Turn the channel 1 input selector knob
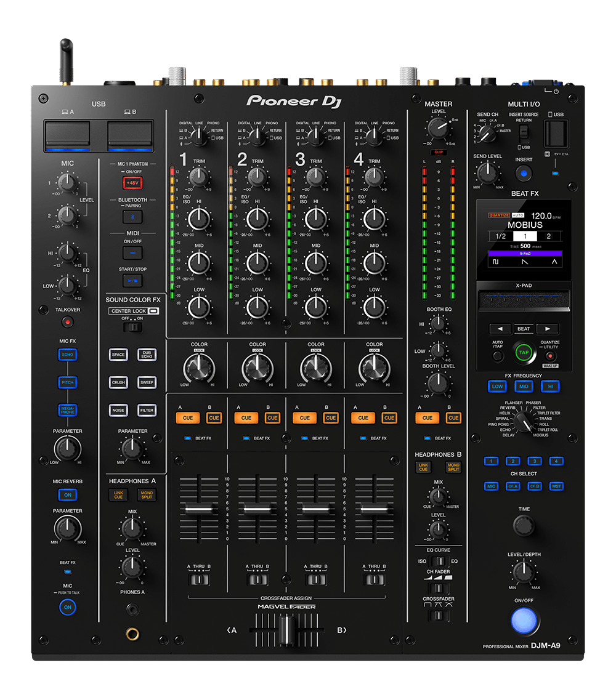616x700 pixels. pos(199,135)
